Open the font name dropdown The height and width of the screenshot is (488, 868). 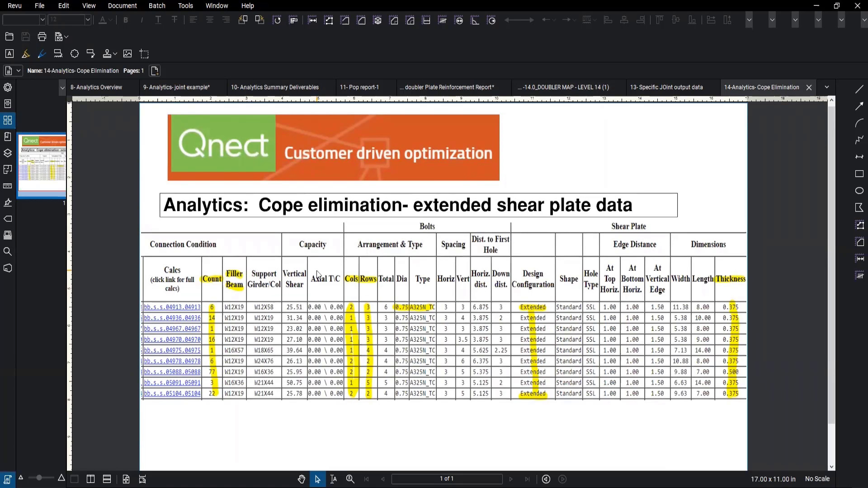tap(42, 20)
